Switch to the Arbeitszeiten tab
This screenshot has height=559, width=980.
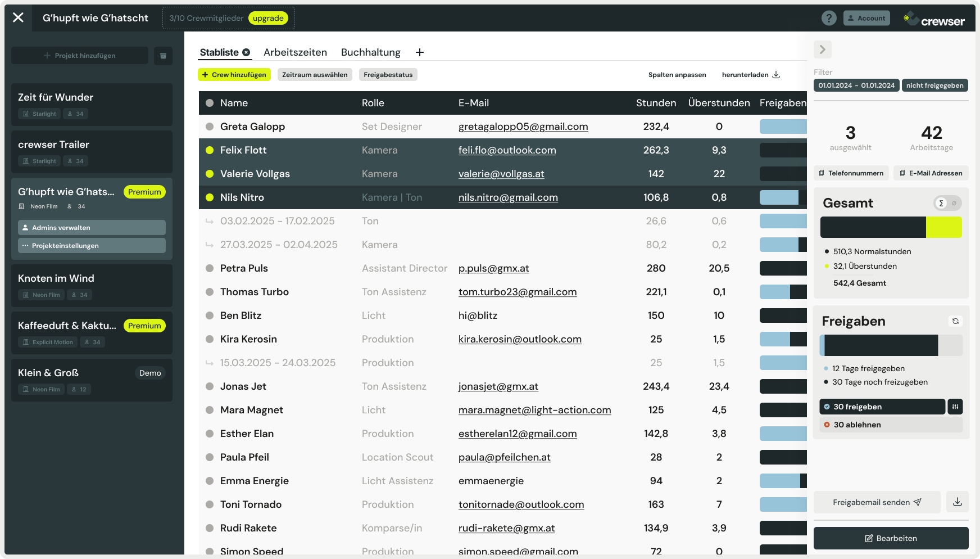[x=296, y=52]
